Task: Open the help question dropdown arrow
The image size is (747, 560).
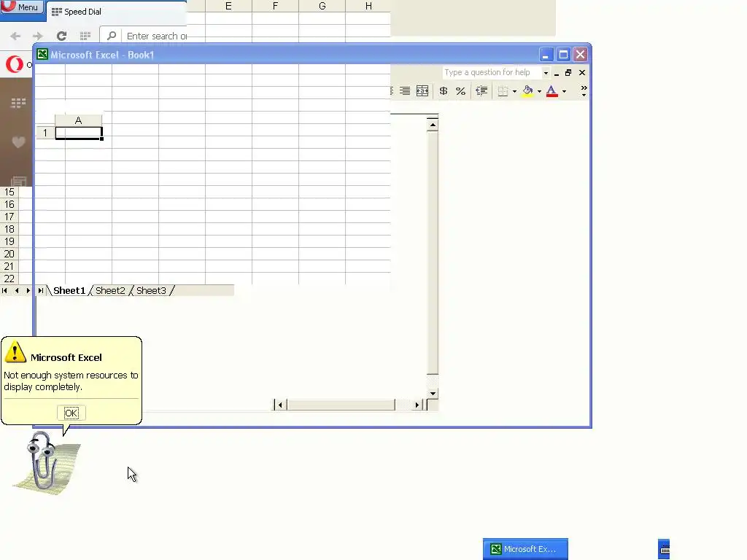Action: click(x=546, y=73)
